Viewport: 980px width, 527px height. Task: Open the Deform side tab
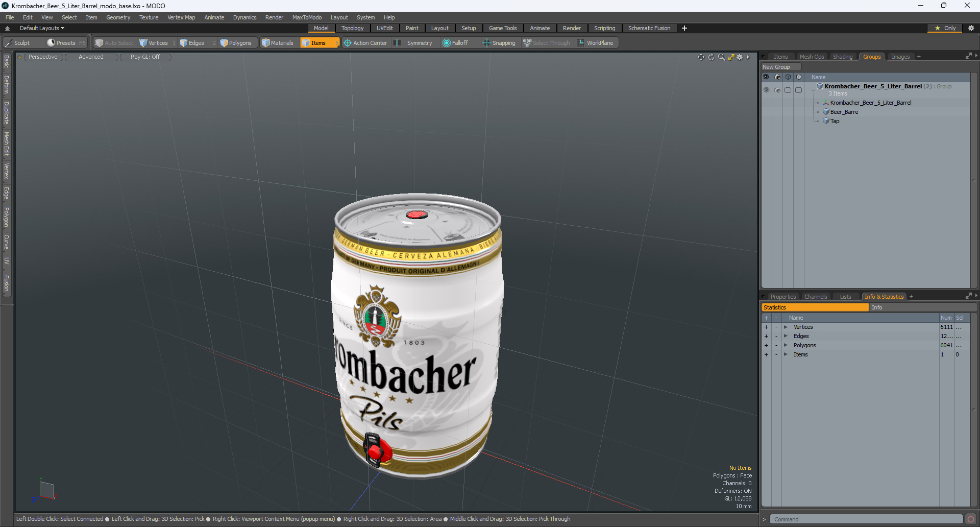click(6, 85)
